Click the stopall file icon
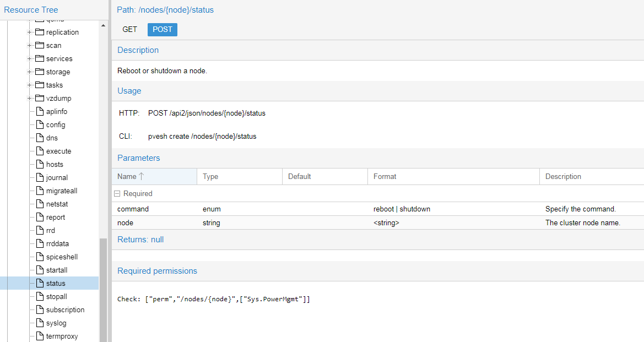644x342 pixels. point(40,296)
